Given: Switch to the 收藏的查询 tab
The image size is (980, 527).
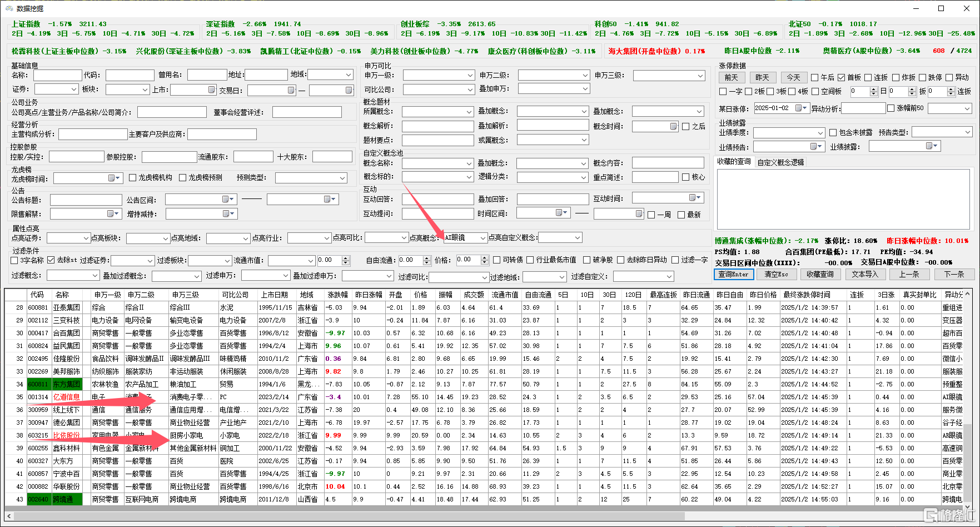Looking at the screenshot, I should coord(733,162).
